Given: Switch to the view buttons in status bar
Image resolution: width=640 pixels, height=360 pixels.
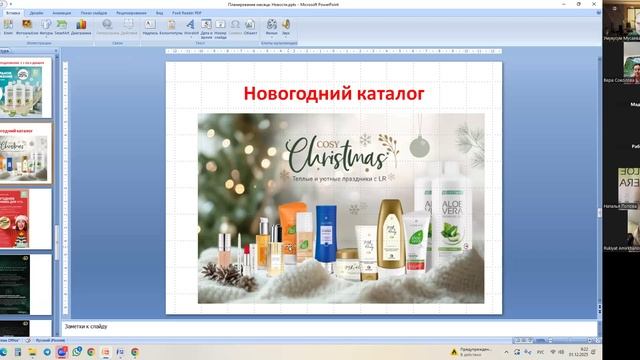Looking at the screenshot, I should point(523,340).
